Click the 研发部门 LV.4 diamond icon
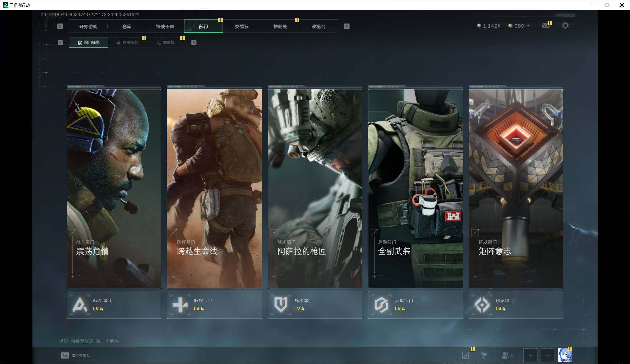630x364 pixels. (x=482, y=305)
